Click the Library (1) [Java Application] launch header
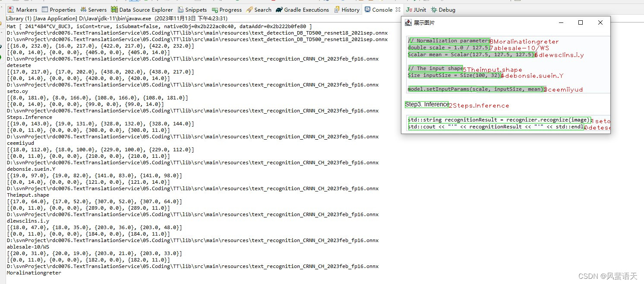Viewport: 644px width, 284px height. [117, 19]
